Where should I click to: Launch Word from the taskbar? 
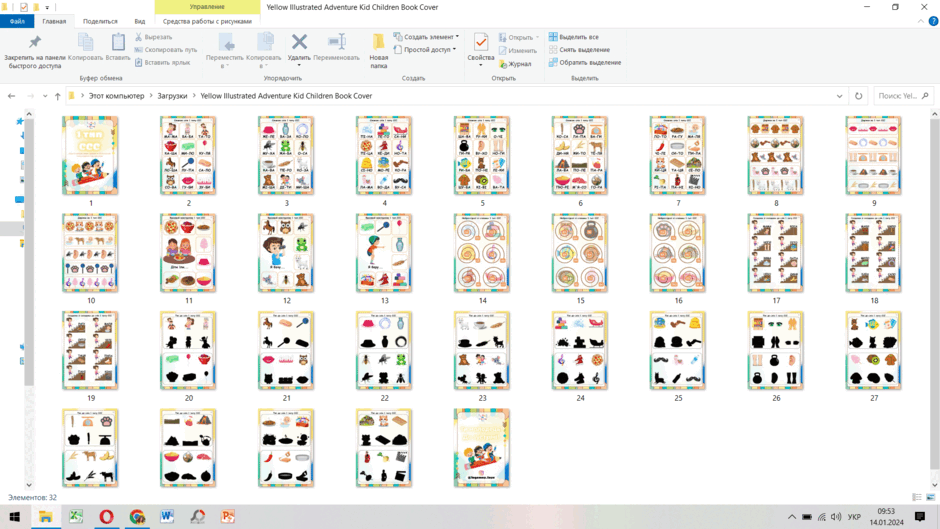tap(167, 516)
